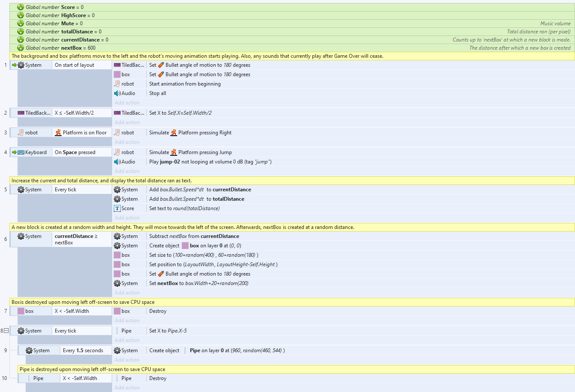Click 'Add action' below the 'Set nextBox' action
Viewport: 575px width, 392px height.
[x=127, y=293]
